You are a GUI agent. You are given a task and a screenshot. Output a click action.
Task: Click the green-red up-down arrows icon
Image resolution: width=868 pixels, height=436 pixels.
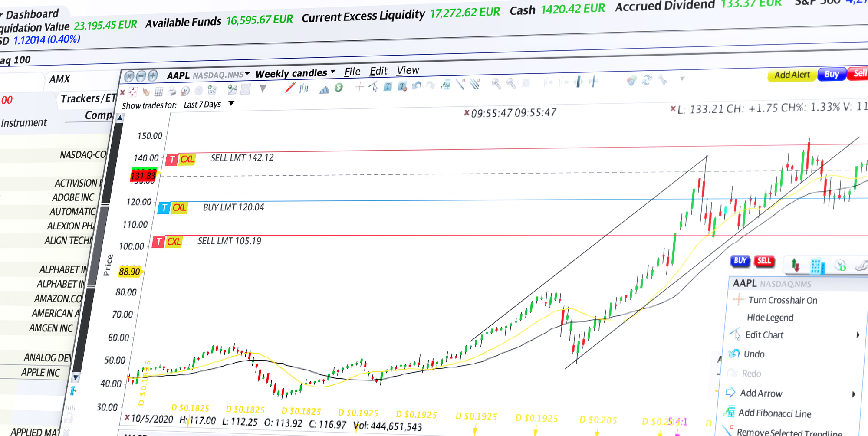(795, 265)
